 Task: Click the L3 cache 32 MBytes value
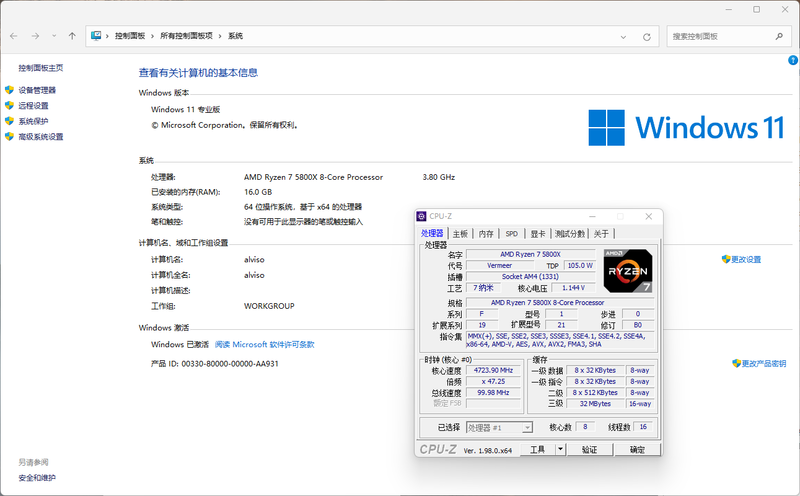[x=595, y=404]
